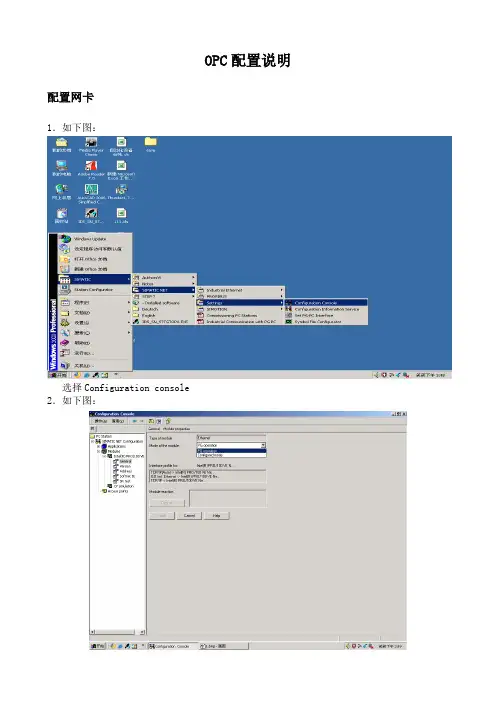The width and height of the screenshot is (496, 702).
Task: Click the Cancel button in Configuration Console
Action: pyautogui.click(x=189, y=515)
